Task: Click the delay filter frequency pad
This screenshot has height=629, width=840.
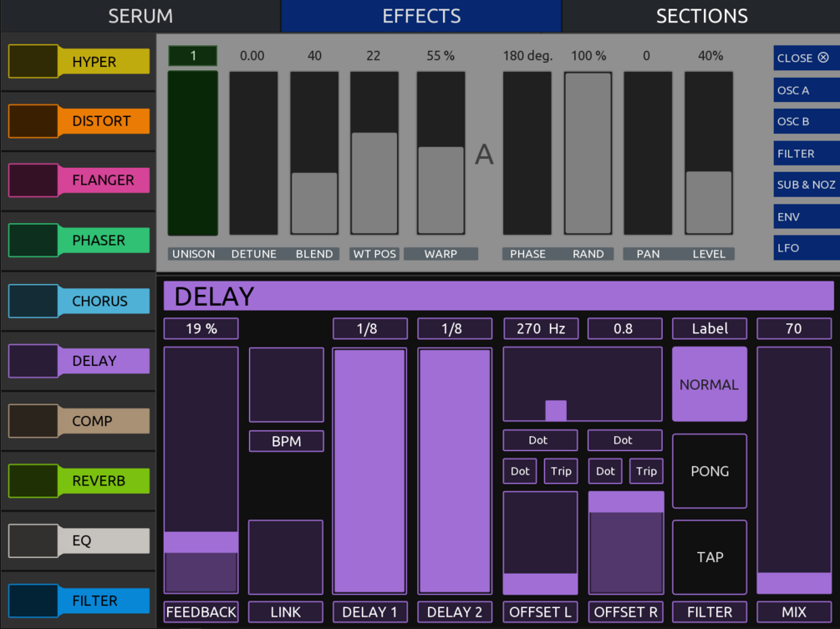Action: 583,384
